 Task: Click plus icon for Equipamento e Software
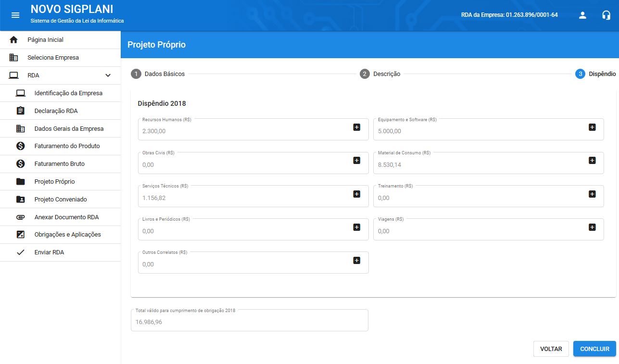tap(592, 127)
